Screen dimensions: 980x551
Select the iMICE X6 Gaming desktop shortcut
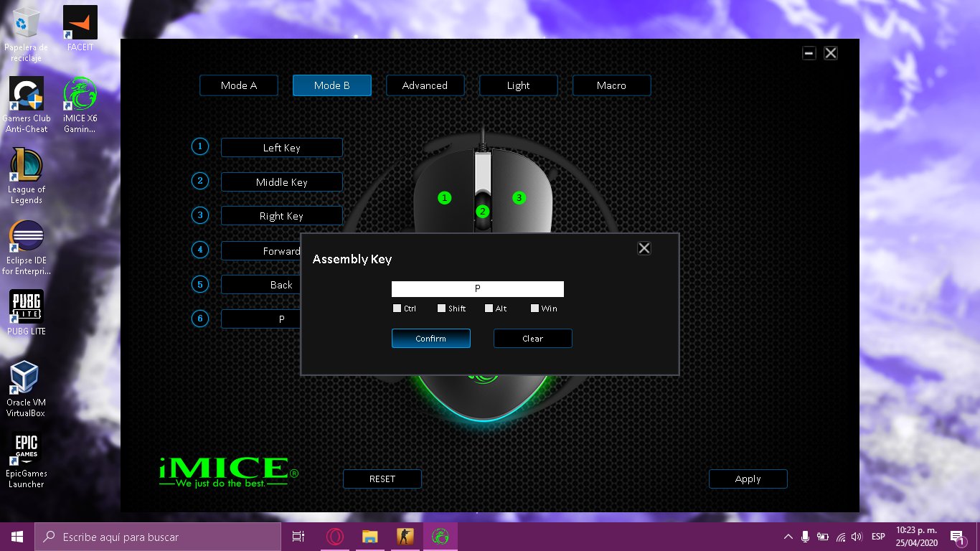click(x=80, y=105)
